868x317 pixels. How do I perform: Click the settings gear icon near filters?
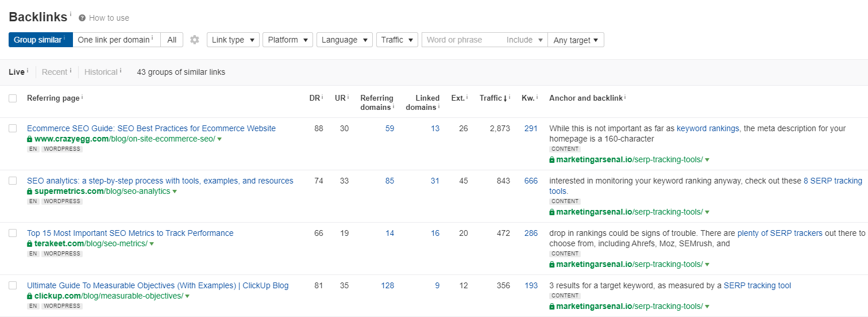(x=195, y=40)
